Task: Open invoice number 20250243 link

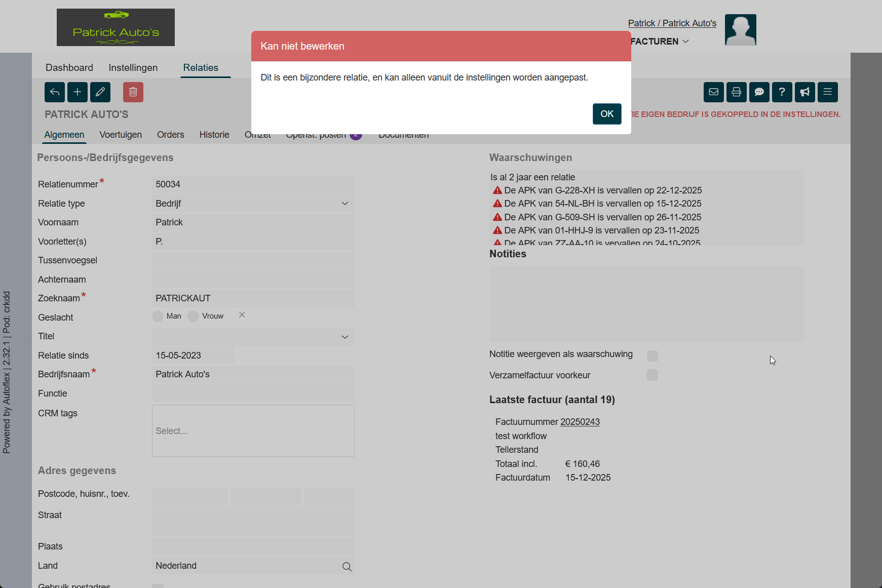Action: point(580,422)
